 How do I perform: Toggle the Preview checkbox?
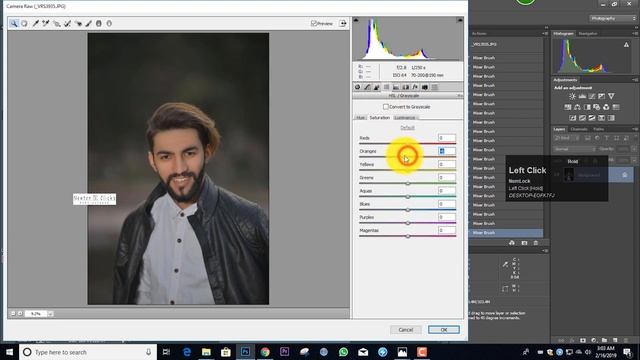[314, 23]
